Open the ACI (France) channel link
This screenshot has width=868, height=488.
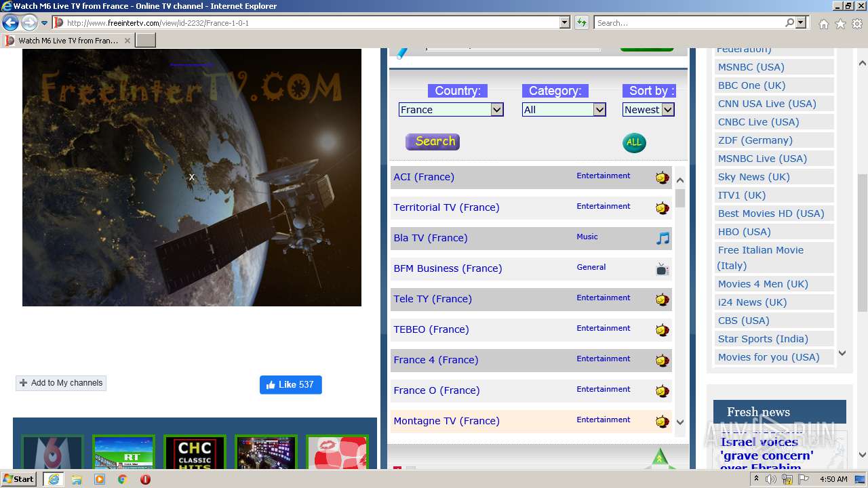pos(424,177)
